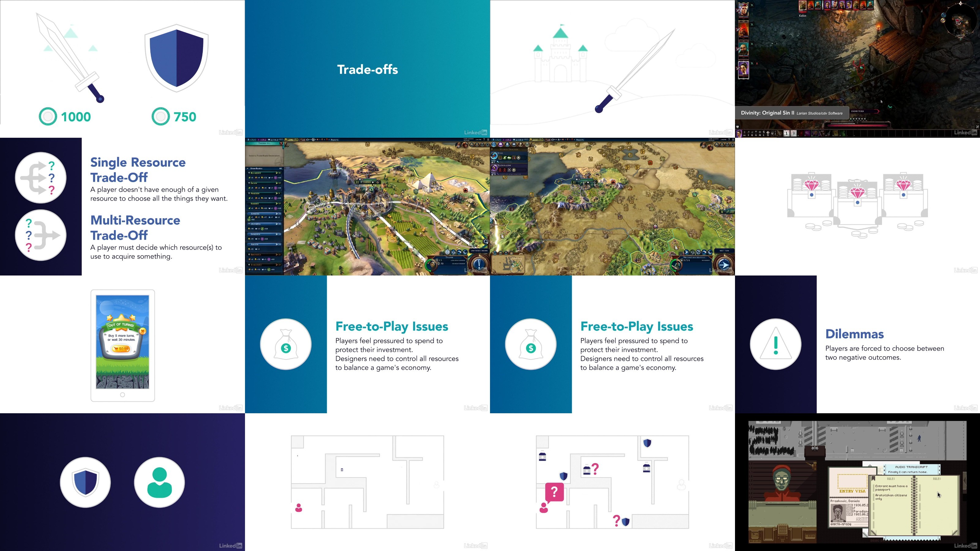
Task: Click the Audio Transcript slip
Action: [911, 469]
